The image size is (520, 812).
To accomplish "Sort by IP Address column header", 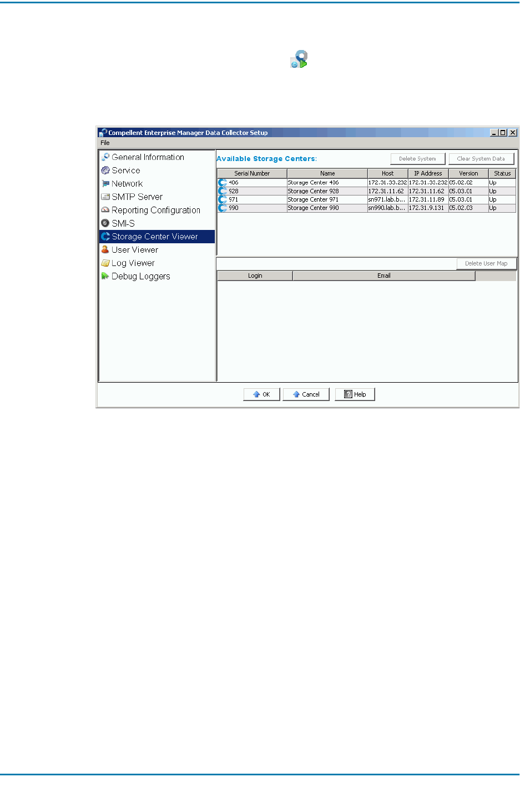I will click(428, 173).
